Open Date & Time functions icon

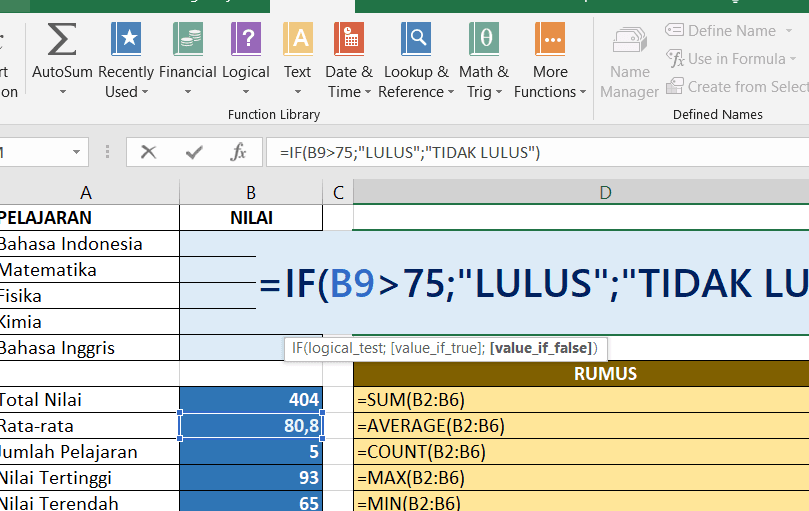point(349,39)
